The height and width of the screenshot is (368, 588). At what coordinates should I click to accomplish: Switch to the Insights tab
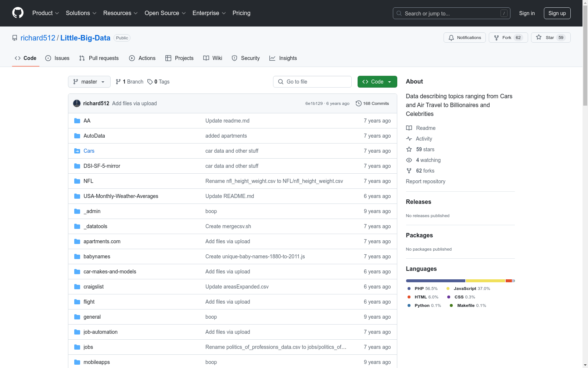[283, 58]
